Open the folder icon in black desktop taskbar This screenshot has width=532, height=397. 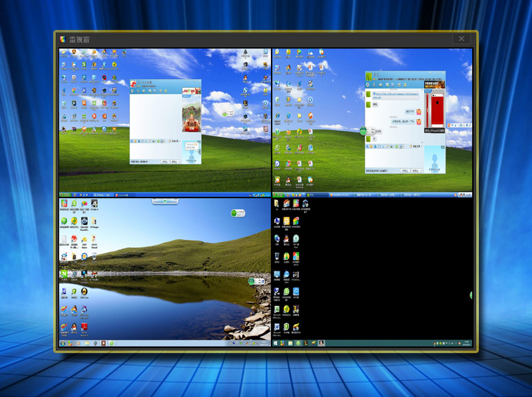(x=290, y=343)
